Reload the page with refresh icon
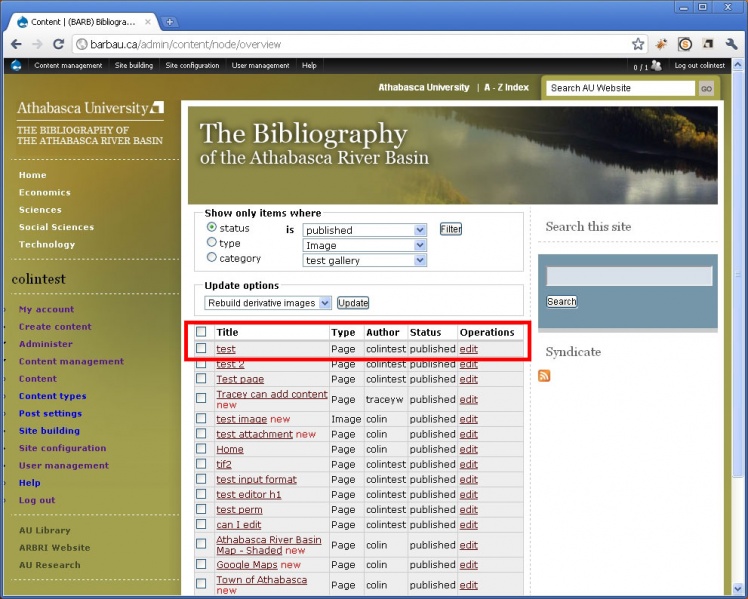Viewport: 748px width, 599px height. coord(58,44)
